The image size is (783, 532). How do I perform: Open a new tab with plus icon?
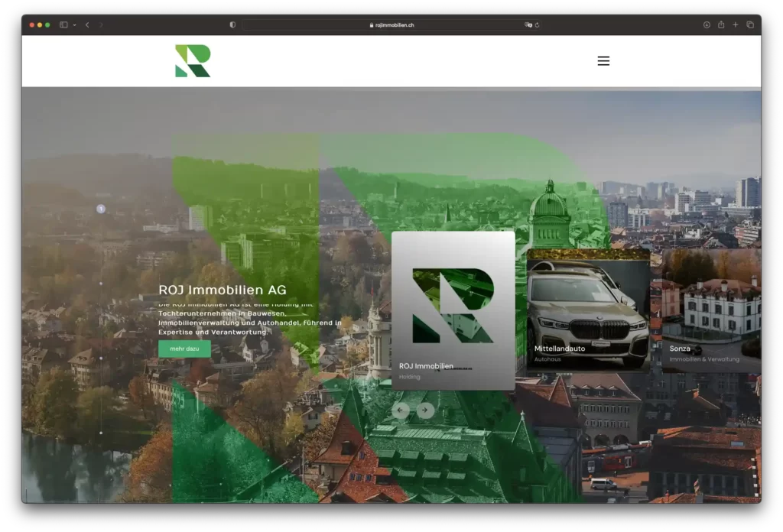coord(736,24)
